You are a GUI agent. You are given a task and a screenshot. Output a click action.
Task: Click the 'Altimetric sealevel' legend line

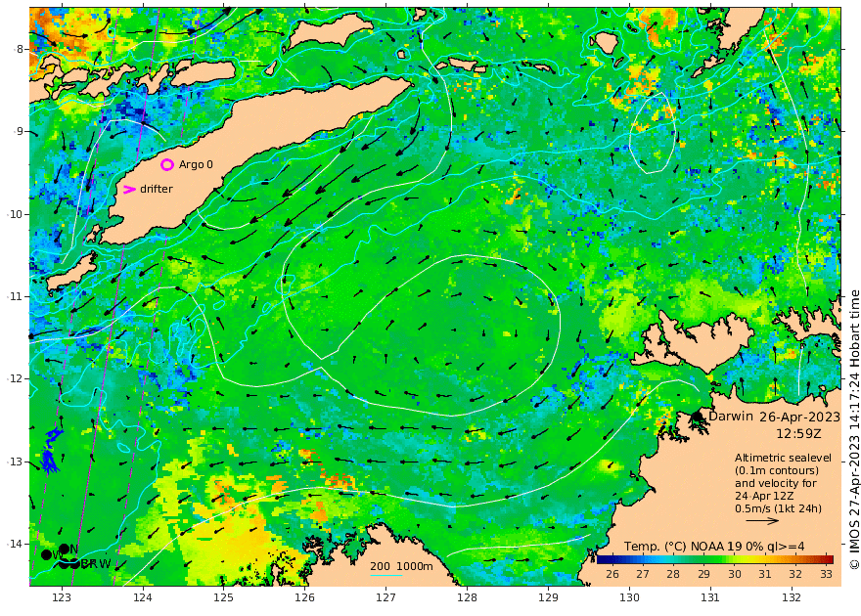tap(783, 458)
